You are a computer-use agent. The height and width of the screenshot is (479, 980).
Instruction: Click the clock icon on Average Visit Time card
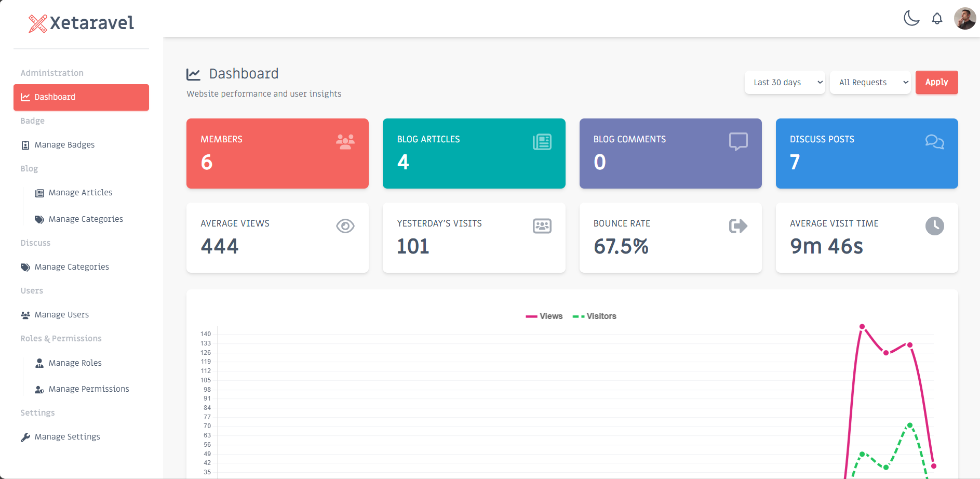click(x=934, y=225)
